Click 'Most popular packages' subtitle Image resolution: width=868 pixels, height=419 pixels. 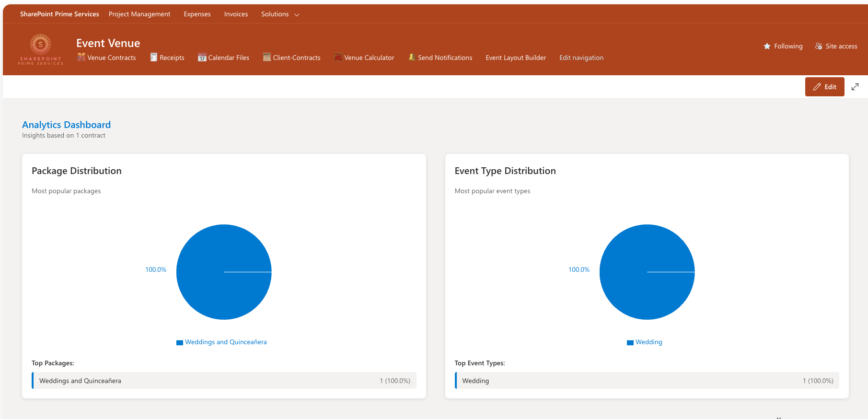66,191
